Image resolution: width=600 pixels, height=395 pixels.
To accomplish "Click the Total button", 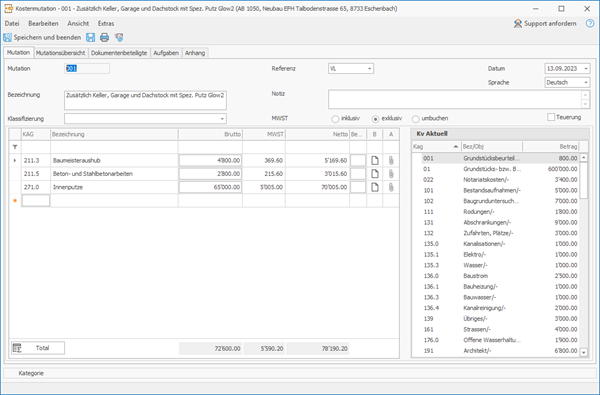I will (38, 348).
